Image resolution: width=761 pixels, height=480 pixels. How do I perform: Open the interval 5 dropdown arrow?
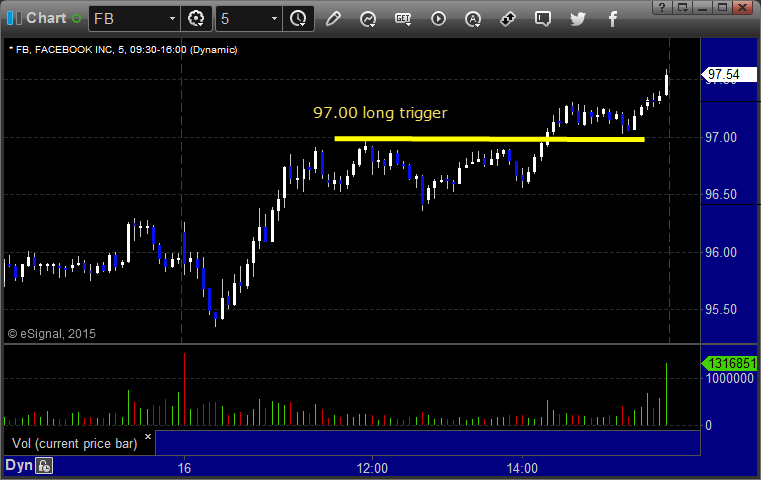click(274, 18)
